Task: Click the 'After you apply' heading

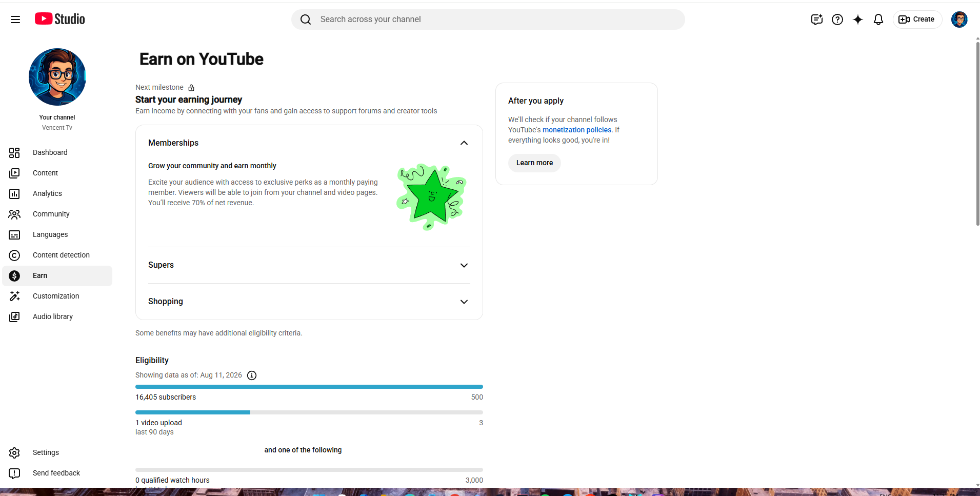Action: pyautogui.click(x=536, y=101)
